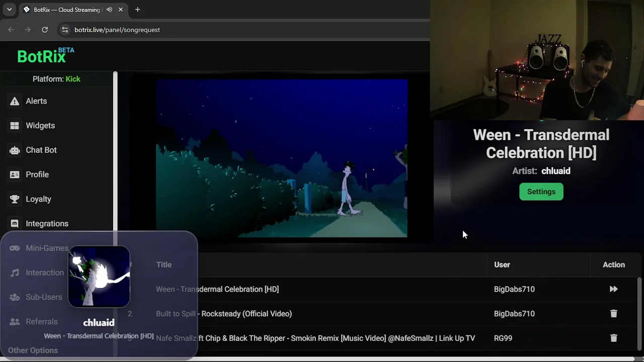The height and width of the screenshot is (362, 644).
Task: Click the large now-playing Ween song heading
Action: [541, 144]
